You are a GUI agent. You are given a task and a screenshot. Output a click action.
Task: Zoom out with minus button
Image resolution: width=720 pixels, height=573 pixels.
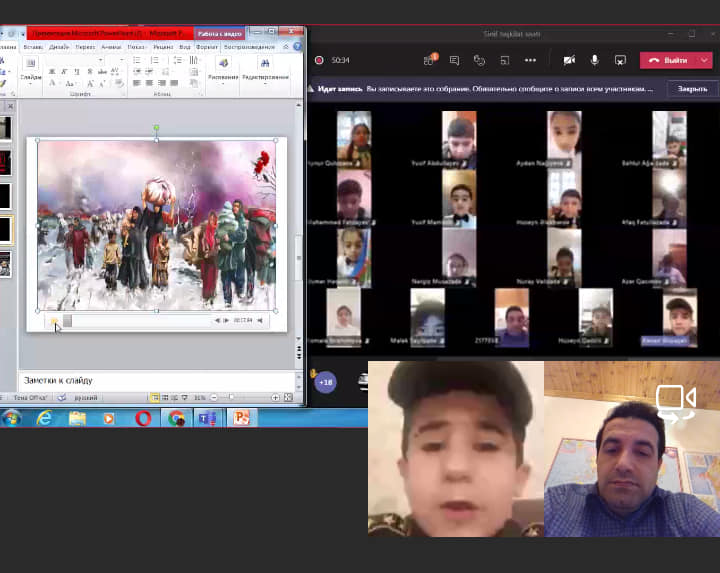214,398
